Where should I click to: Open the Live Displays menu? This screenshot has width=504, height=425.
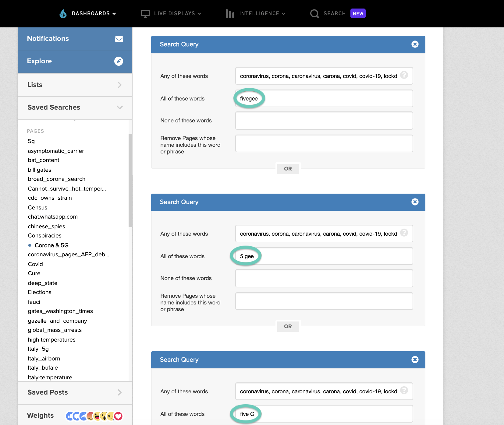[171, 13]
